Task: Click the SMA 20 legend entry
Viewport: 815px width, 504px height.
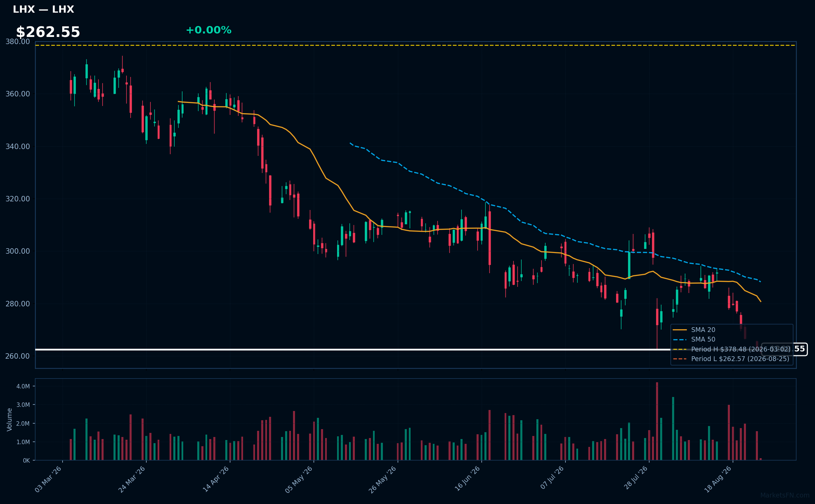Action: [x=694, y=330]
